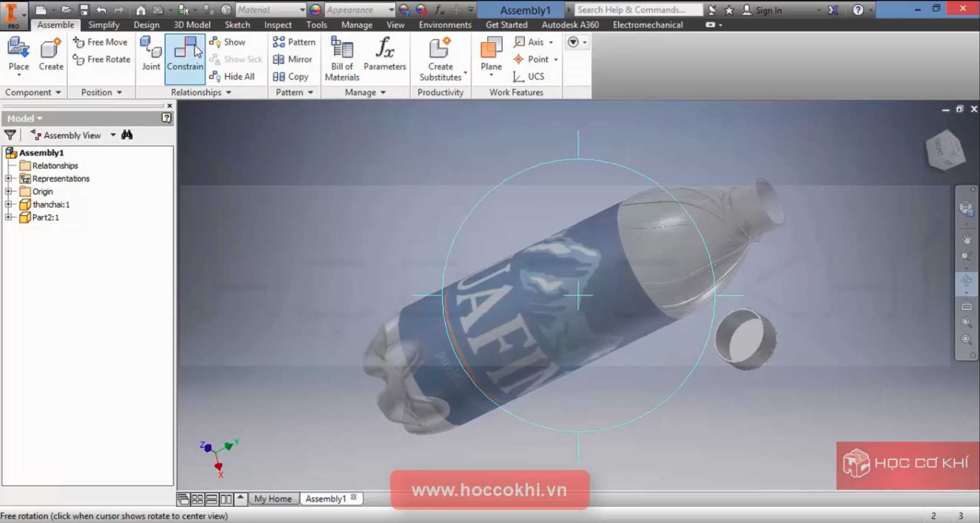Open the Bill of Materials
980x523 pixels.
342,59
